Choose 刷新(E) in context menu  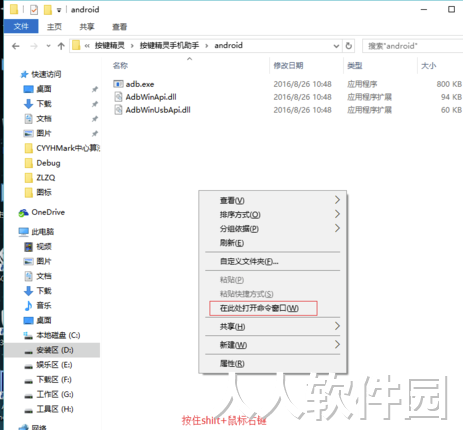click(x=273, y=243)
